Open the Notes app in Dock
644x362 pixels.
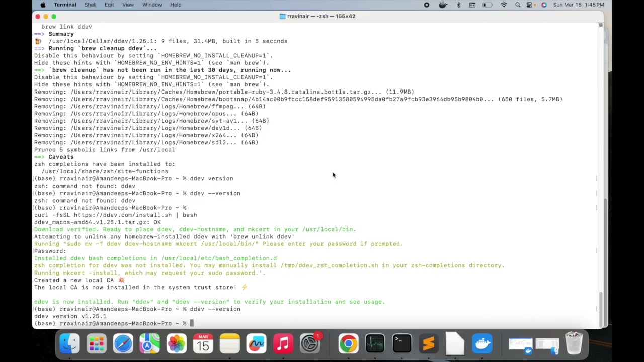pyautogui.click(x=230, y=344)
